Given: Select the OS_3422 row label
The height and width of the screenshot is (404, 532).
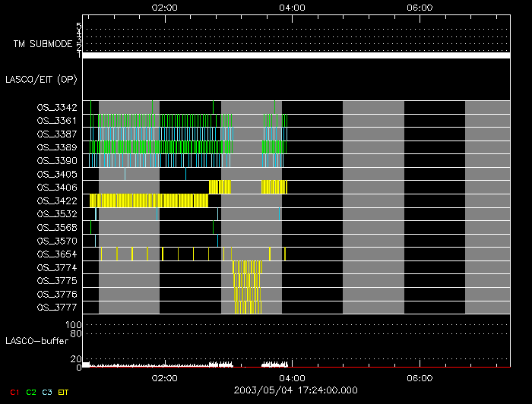Looking at the screenshot, I should click(57, 200).
